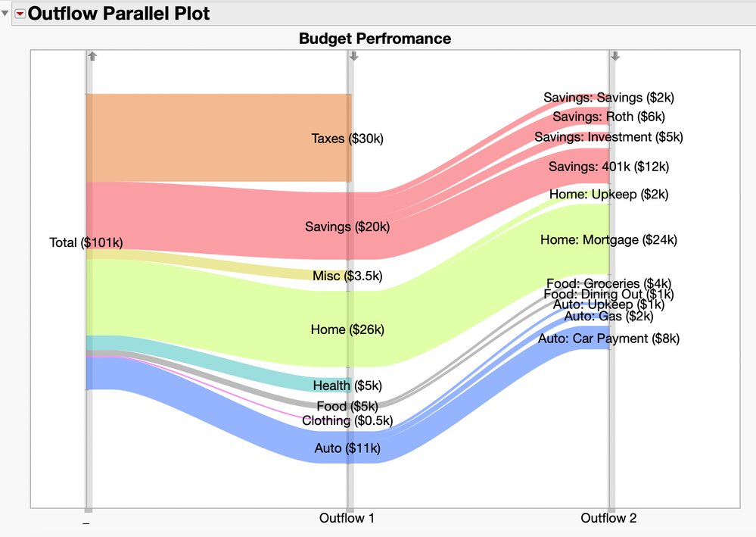Image resolution: width=756 pixels, height=537 pixels.
Task: Select the Outflow 1 axis label
Action: [x=347, y=519]
